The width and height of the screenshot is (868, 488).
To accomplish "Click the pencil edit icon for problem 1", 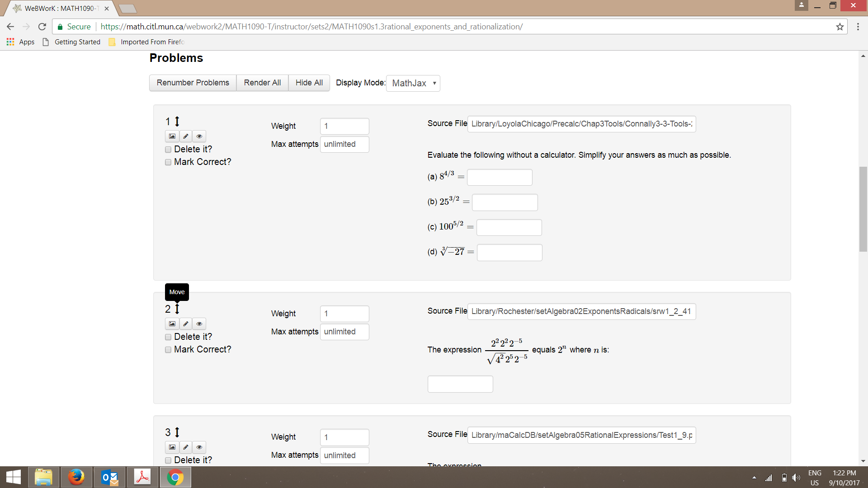I will 186,136.
